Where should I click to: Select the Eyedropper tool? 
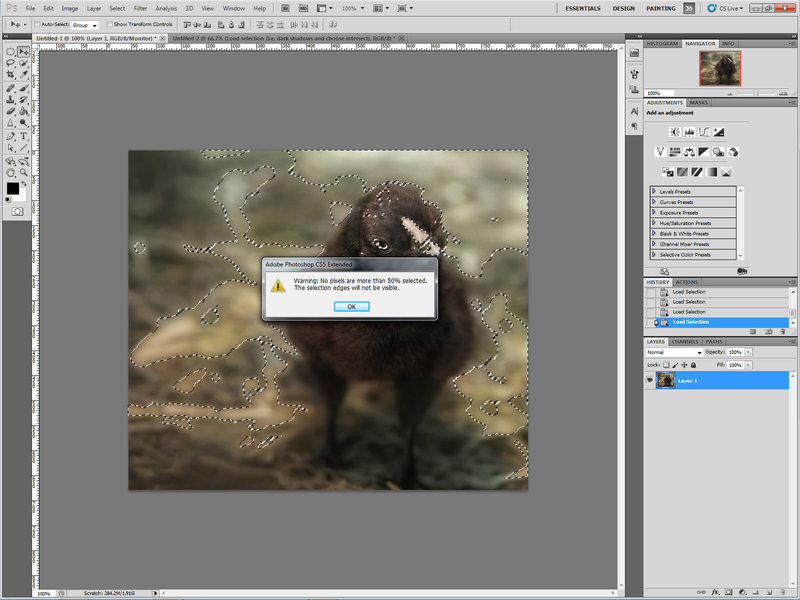pyautogui.click(x=23, y=75)
